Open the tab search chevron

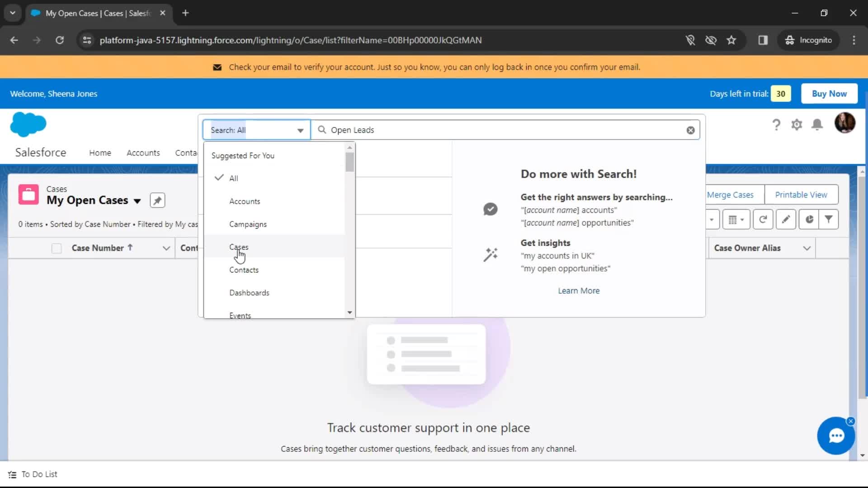click(x=13, y=13)
